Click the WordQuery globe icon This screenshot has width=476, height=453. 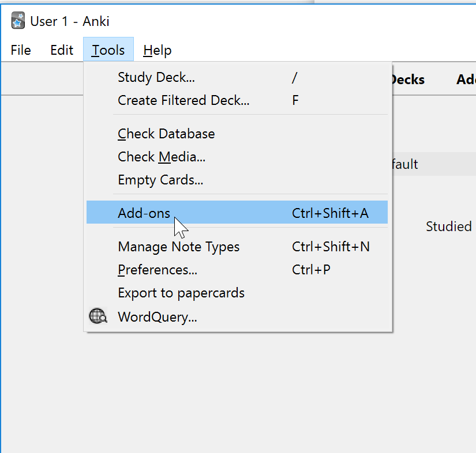click(98, 316)
